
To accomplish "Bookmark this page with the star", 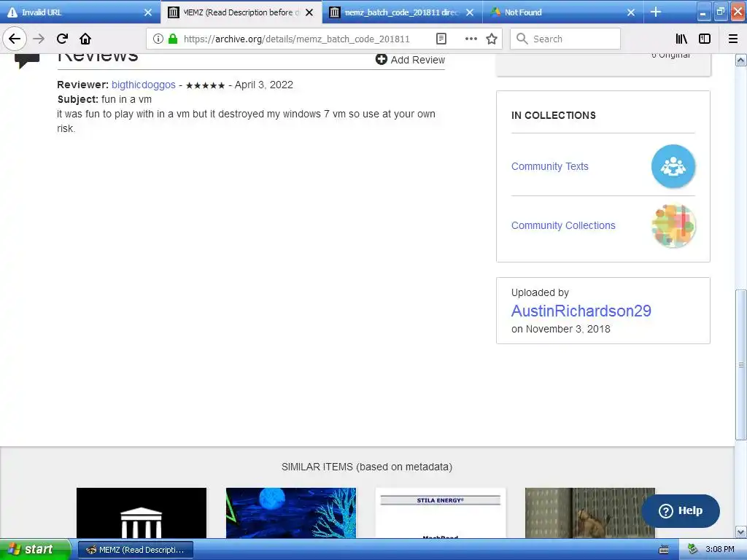I will tap(492, 39).
